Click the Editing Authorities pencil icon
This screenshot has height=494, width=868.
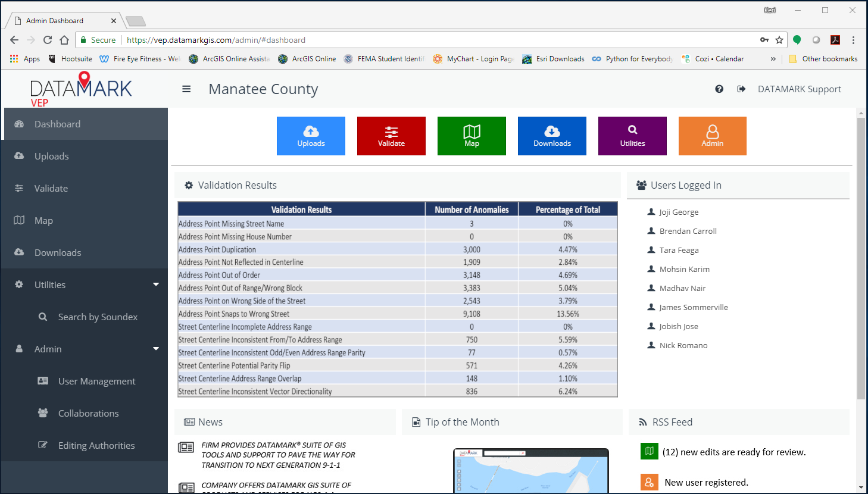coord(42,445)
